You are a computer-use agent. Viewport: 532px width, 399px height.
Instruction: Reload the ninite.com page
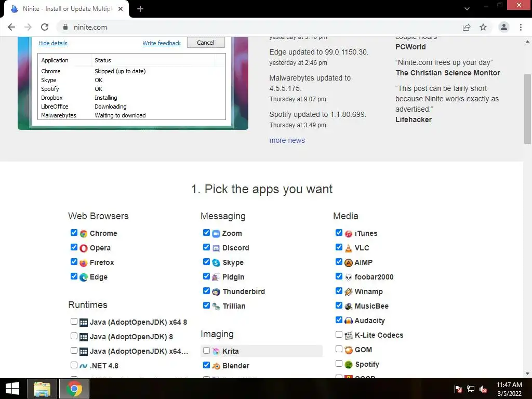(x=45, y=27)
